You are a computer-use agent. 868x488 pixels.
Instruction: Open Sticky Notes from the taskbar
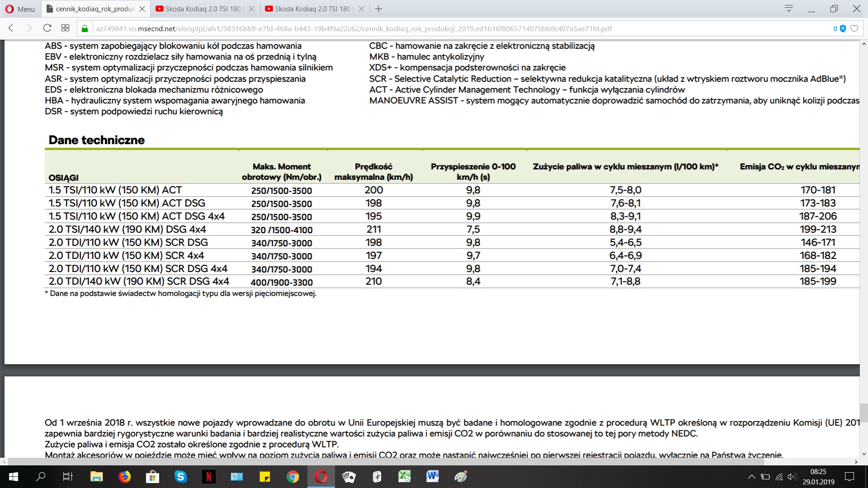264,477
